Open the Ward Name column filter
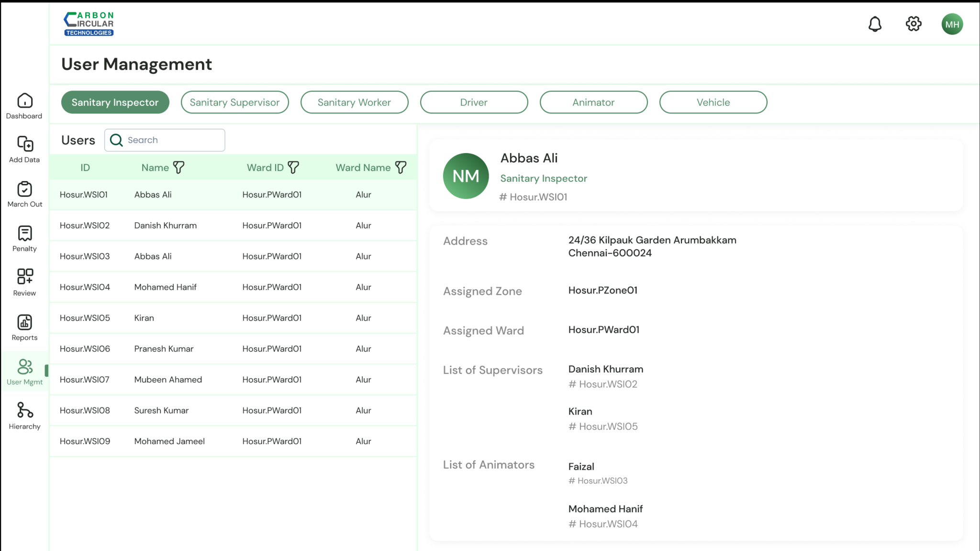 (x=401, y=167)
